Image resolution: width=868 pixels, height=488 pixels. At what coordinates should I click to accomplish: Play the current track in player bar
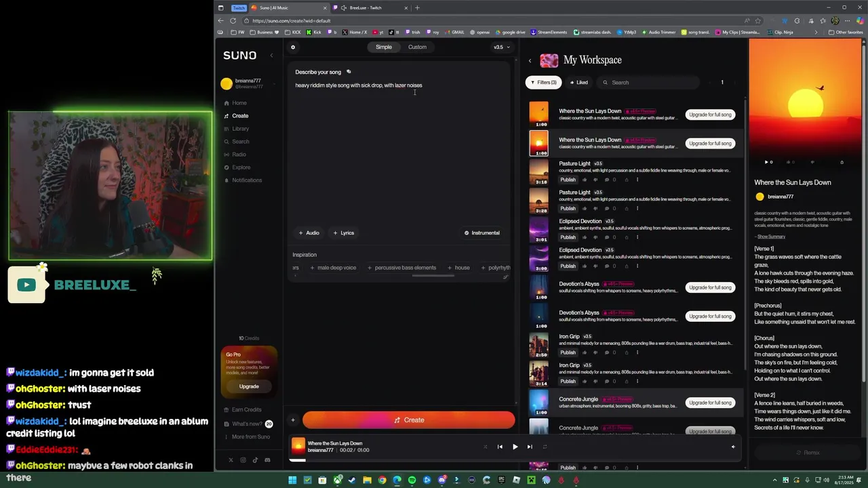pyautogui.click(x=515, y=447)
